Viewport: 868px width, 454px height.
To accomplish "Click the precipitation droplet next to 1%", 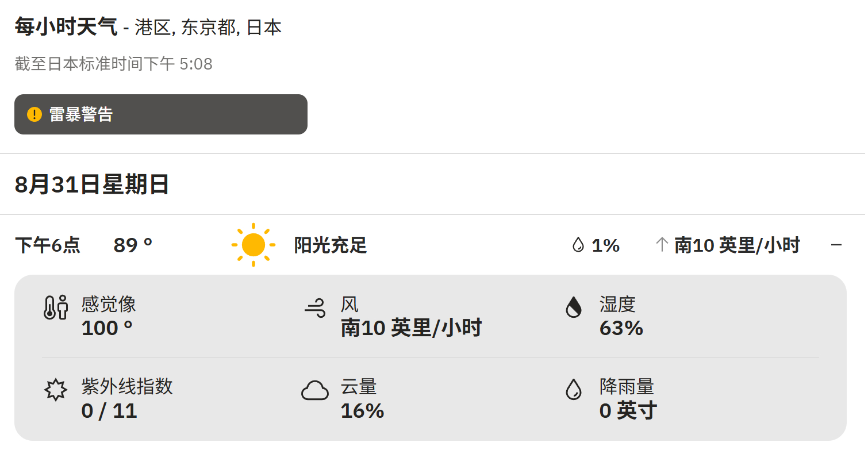I will pos(578,245).
